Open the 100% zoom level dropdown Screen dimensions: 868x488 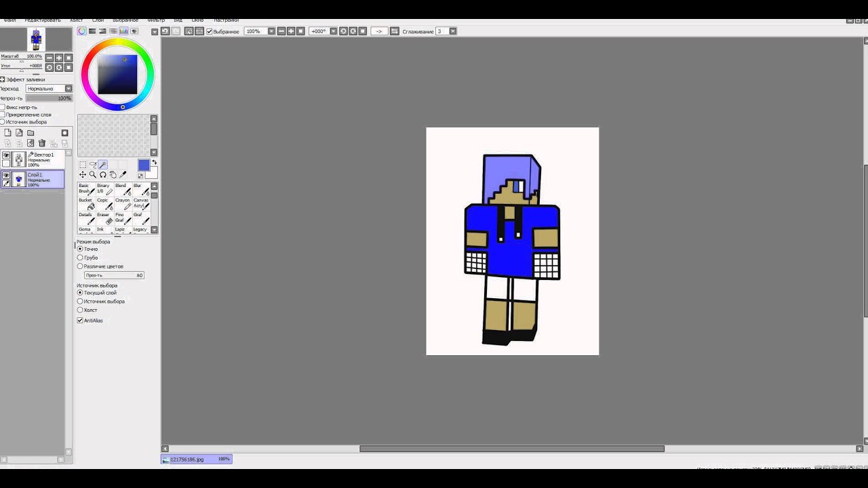click(x=271, y=31)
